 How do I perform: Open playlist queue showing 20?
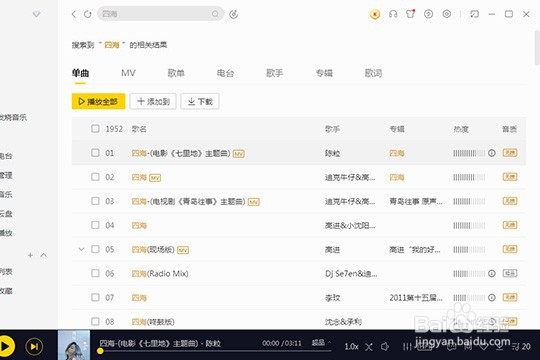(x=521, y=347)
